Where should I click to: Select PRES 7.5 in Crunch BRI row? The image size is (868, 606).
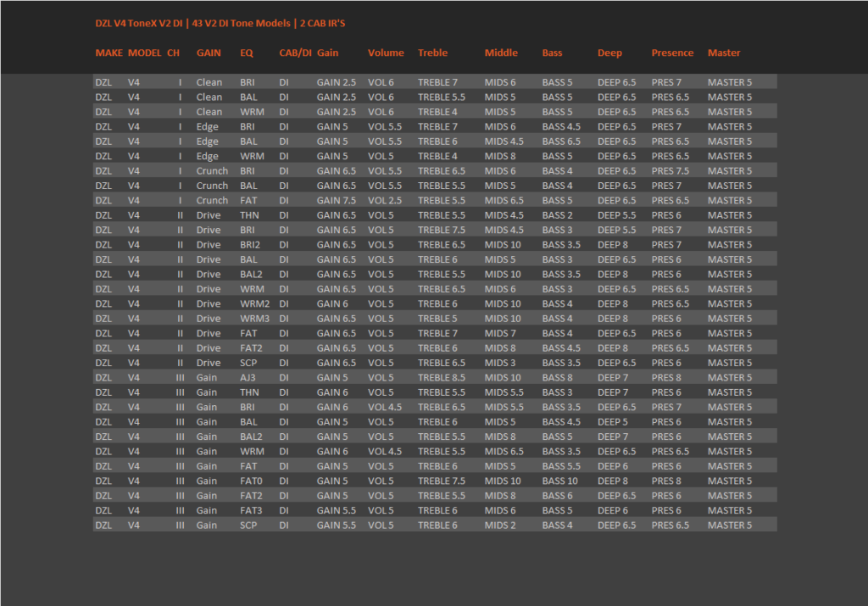670,171
